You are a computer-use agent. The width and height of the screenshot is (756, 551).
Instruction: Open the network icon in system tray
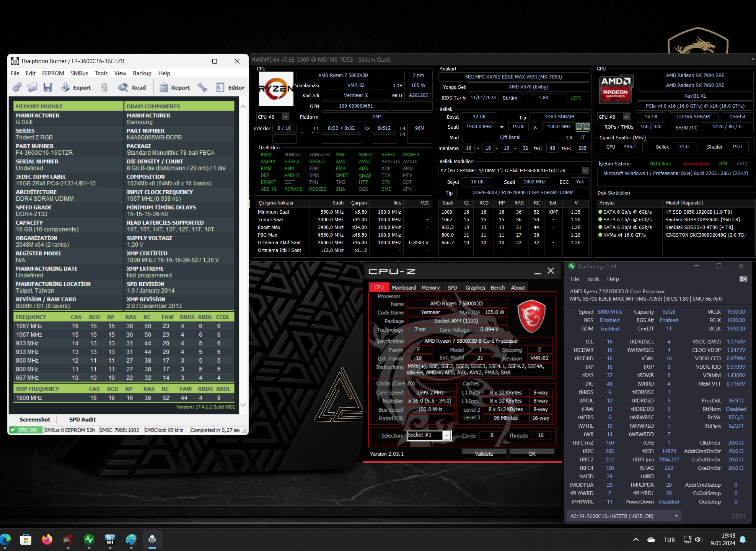688,540
